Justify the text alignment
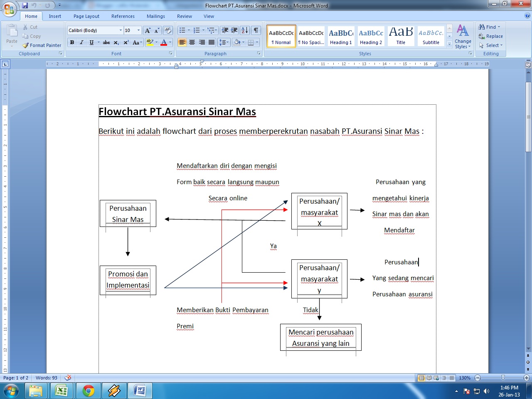 (x=212, y=42)
